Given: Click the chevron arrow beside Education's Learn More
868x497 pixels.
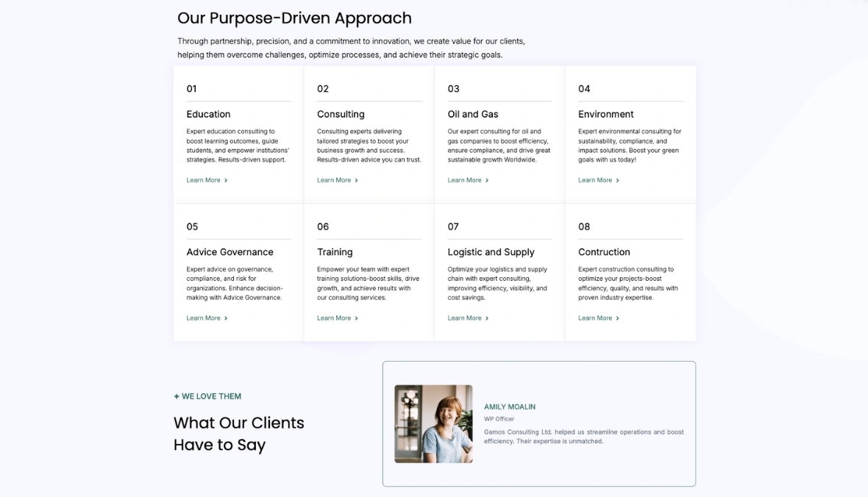Looking at the screenshot, I should (x=226, y=180).
